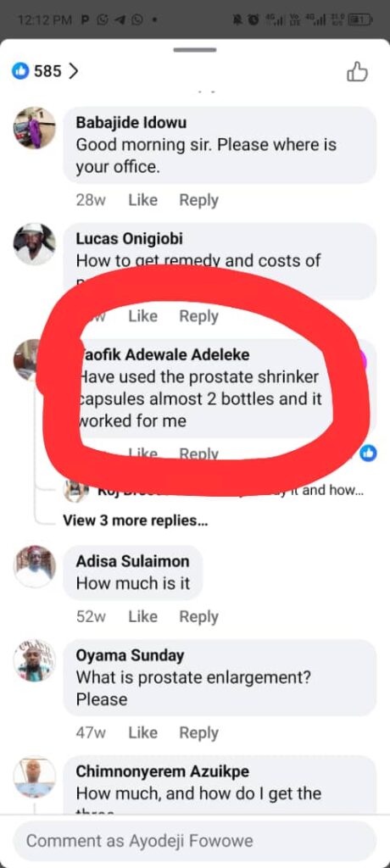Open Babajide Idowu's profile picture
The height and width of the screenshot is (868, 390).
pos(35,128)
